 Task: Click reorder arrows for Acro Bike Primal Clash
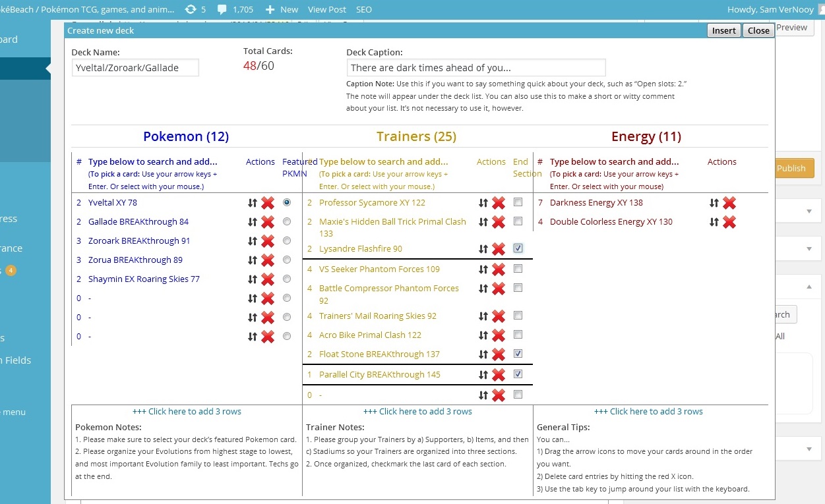tap(483, 335)
